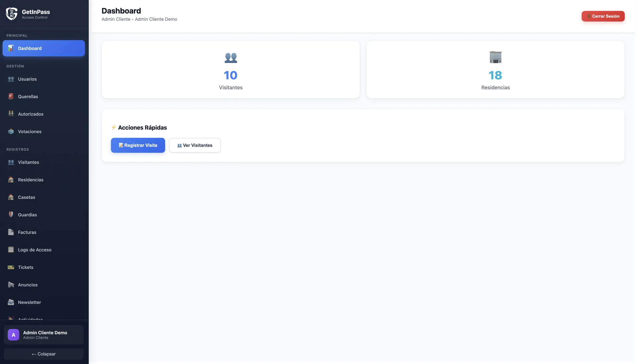Open the Usuarios menu item

pyautogui.click(x=44, y=79)
